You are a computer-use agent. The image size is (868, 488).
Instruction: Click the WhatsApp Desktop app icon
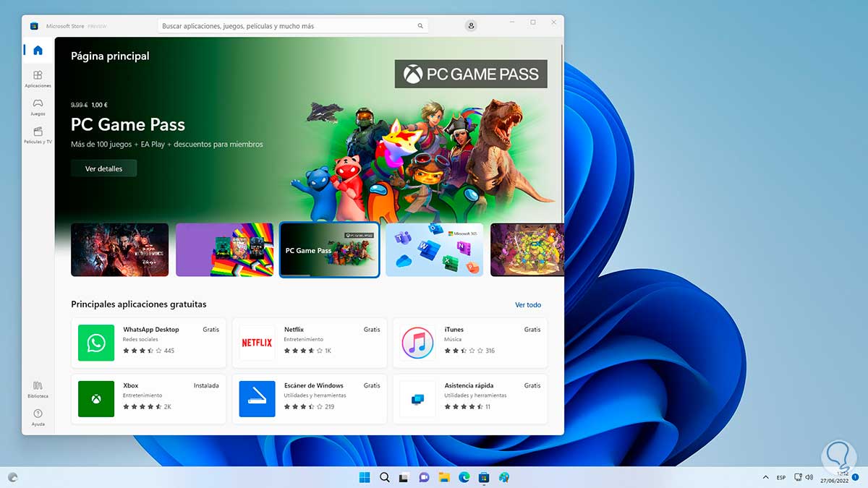96,343
